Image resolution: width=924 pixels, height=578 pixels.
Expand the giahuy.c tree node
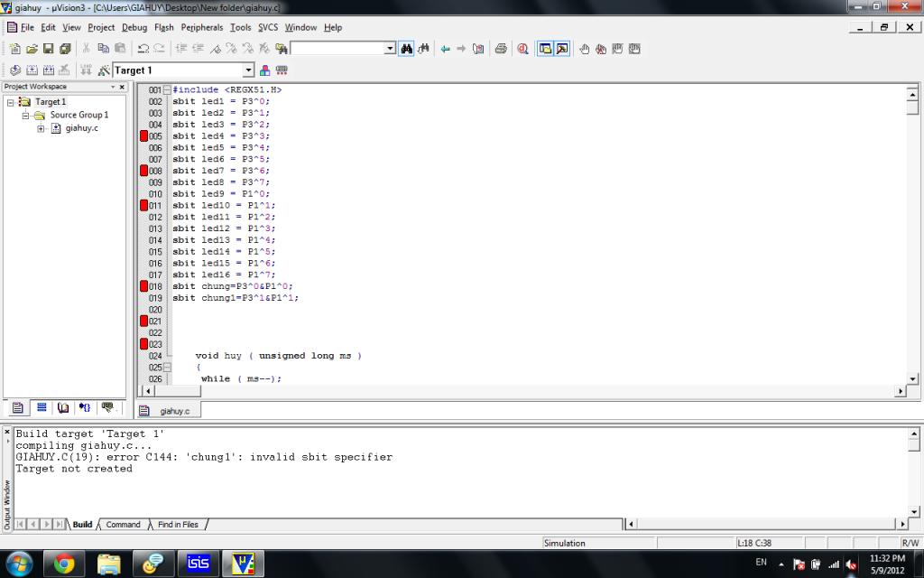click(x=41, y=128)
